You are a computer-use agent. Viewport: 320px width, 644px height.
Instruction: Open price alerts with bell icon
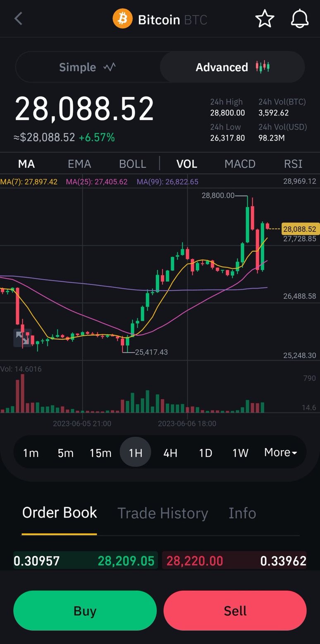coord(300,19)
